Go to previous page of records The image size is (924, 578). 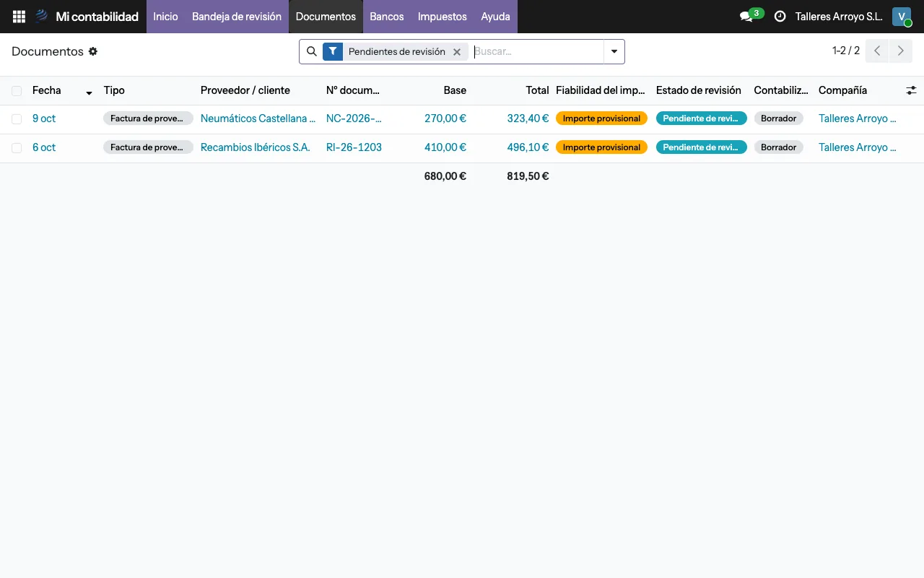[x=876, y=51]
